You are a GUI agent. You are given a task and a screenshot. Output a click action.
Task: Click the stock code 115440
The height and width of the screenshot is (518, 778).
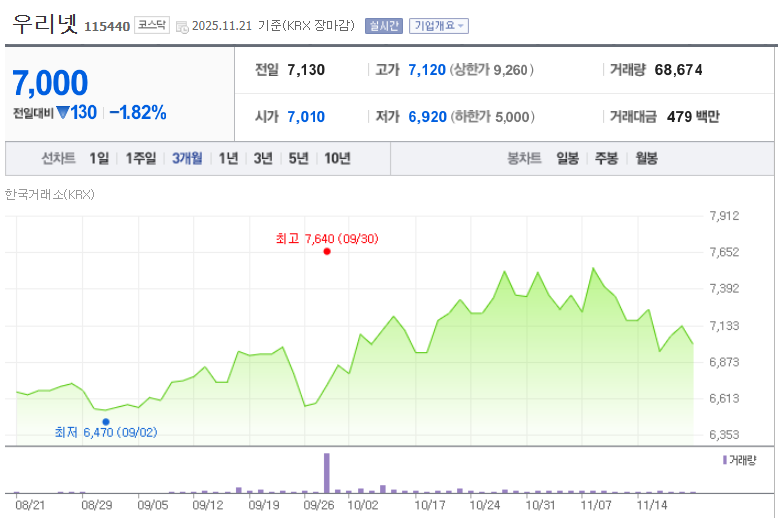pos(107,26)
